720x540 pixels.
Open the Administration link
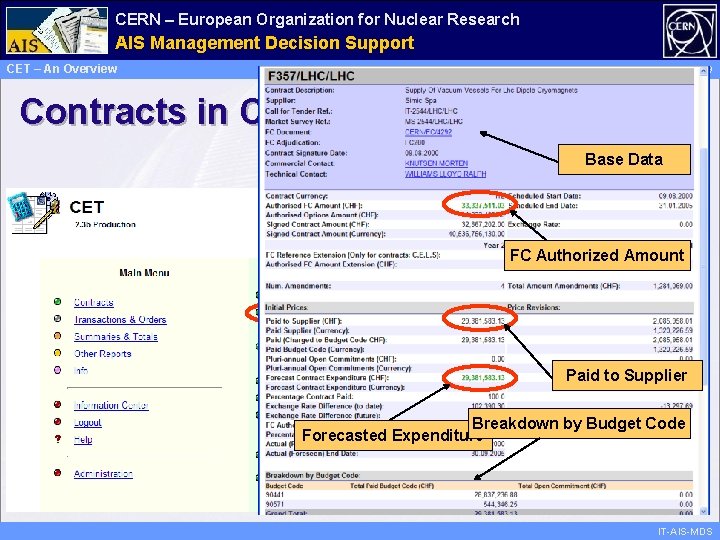click(103, 473)
